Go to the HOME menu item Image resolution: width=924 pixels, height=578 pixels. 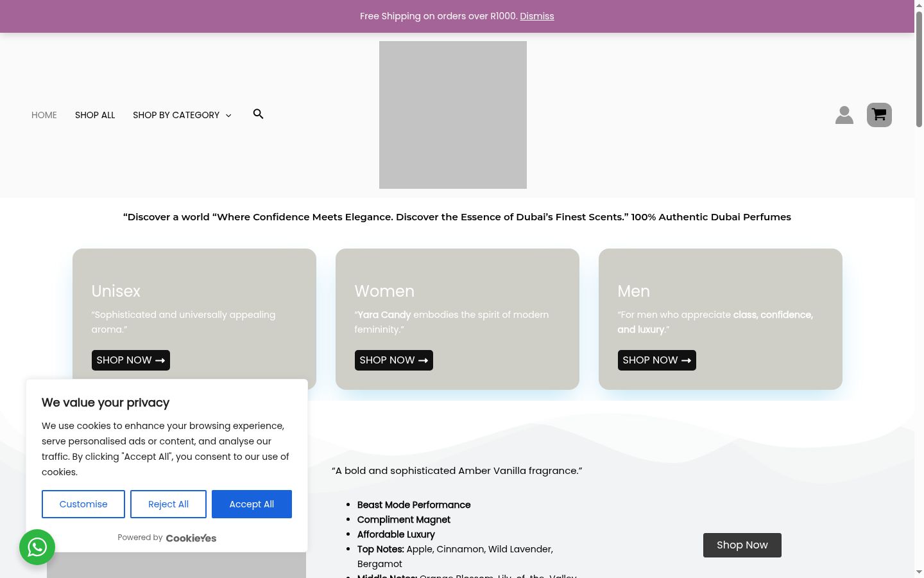click(x=44, y=115)
